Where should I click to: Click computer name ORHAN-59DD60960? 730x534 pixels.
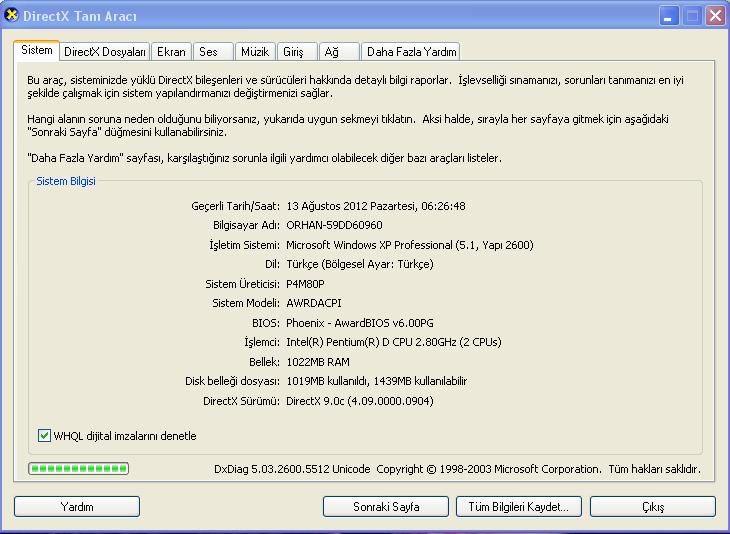coord(334,225)
